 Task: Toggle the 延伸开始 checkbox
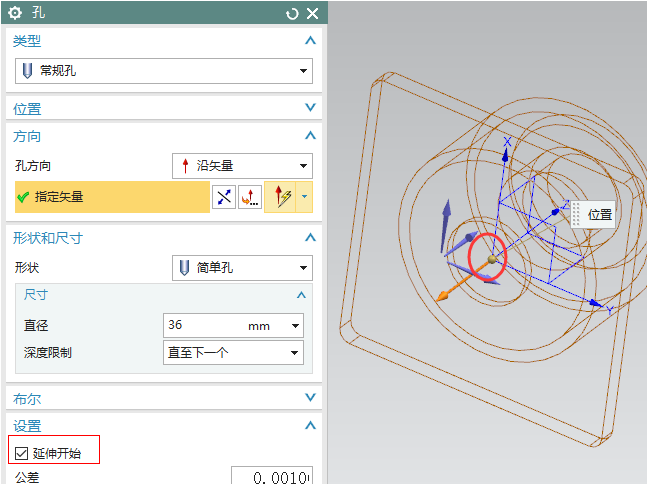22,453
